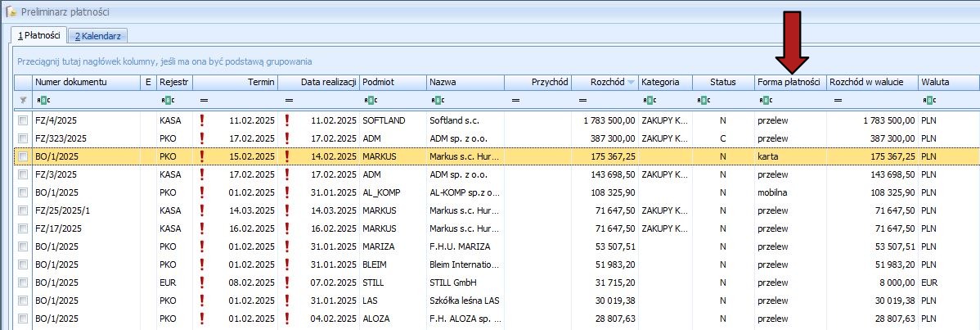
Task: Click equals filter icon under Rozchód w walucie
Action: (x=838, y=100)
